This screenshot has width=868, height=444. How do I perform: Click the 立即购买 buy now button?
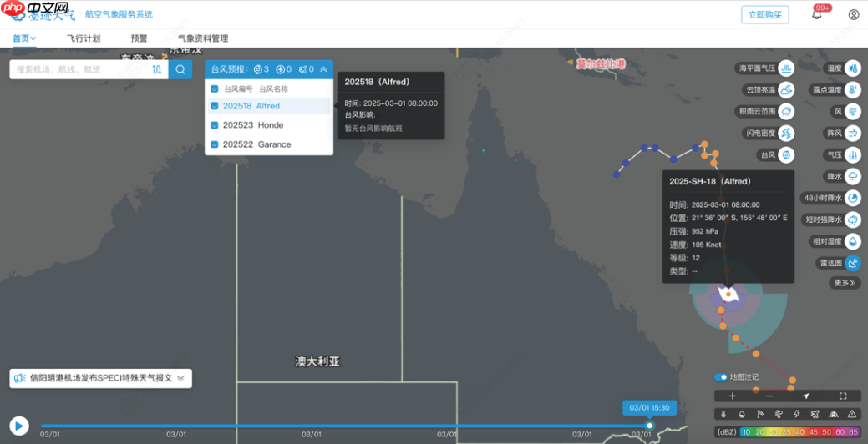(764, 15)
